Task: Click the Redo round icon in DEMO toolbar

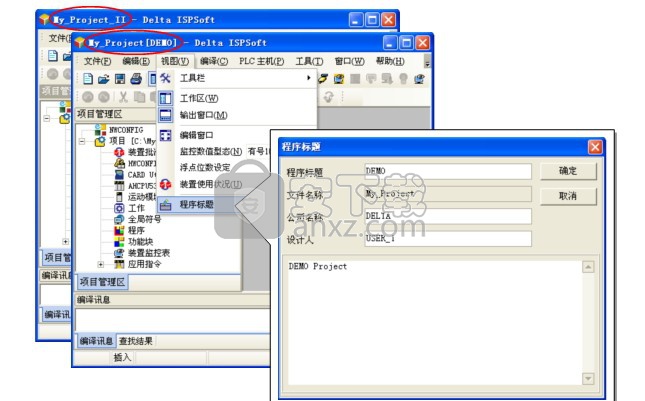Action: coord(104,97)
